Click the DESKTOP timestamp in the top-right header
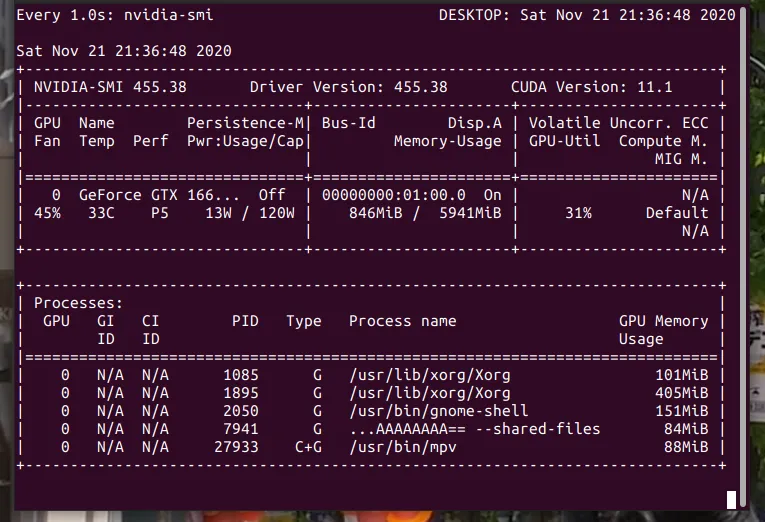The width and height of the screenshot is (765, 522). tap(588, 15)
